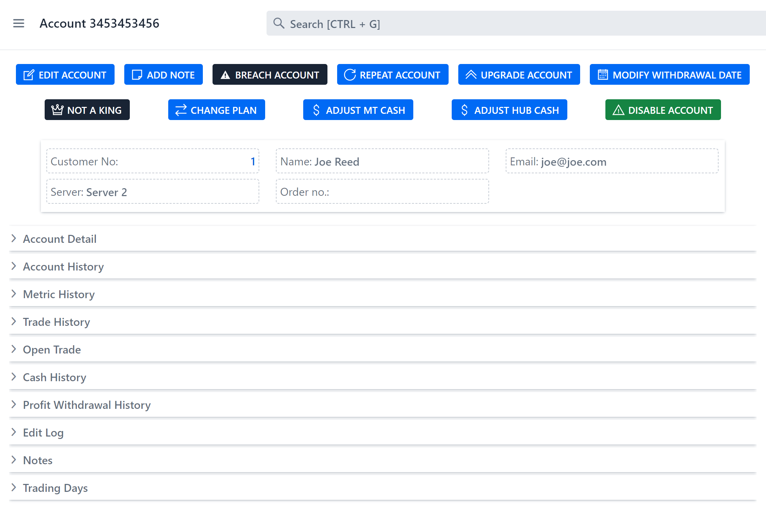This screenshot has height=532, width=766.
Task: Click the warning triangle icon on Breach Account
Action: (226, 74)
